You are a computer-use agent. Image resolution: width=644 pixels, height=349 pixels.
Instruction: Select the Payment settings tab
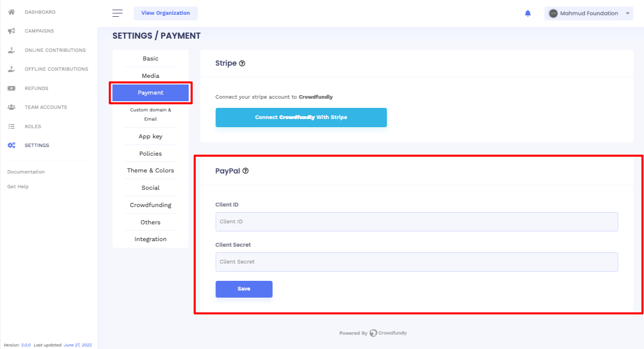point(150,93)
